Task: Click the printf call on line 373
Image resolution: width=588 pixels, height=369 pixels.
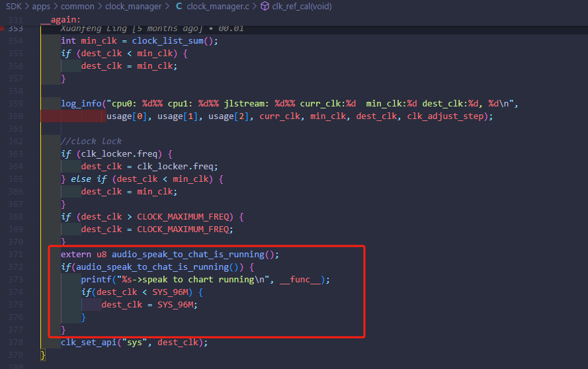Action: coord(97,279)
